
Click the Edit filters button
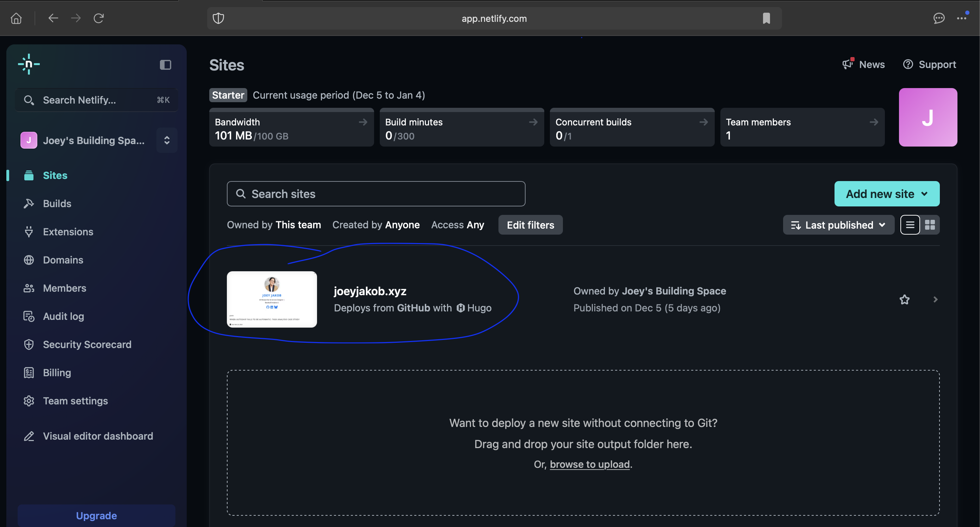tap(530, 225)
